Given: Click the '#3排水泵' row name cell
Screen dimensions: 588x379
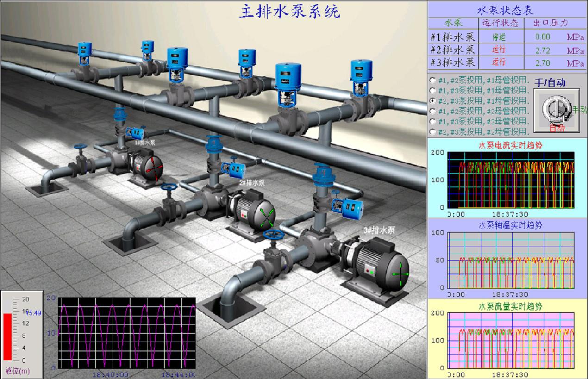Looking at the screenshot, I should click(x=452, y=62).
